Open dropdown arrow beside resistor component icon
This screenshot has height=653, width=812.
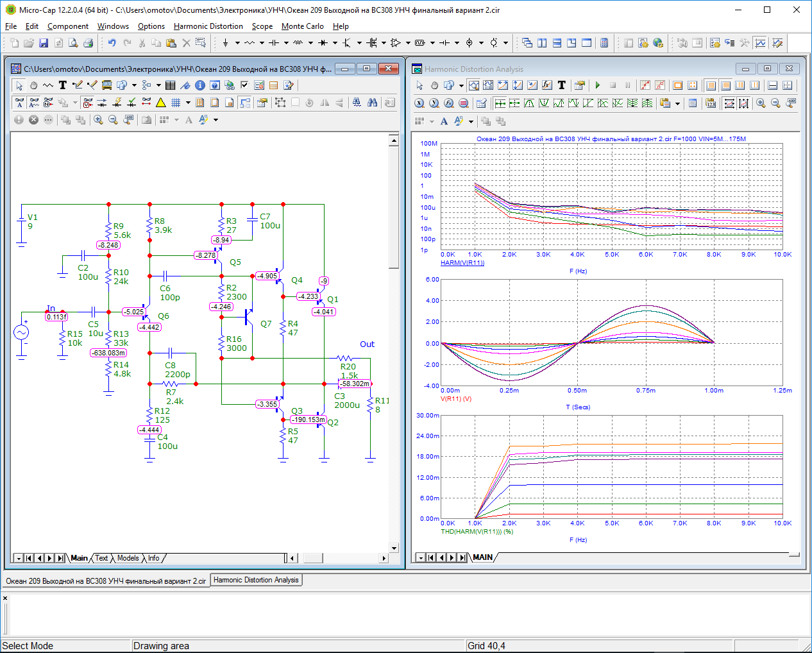262,43
